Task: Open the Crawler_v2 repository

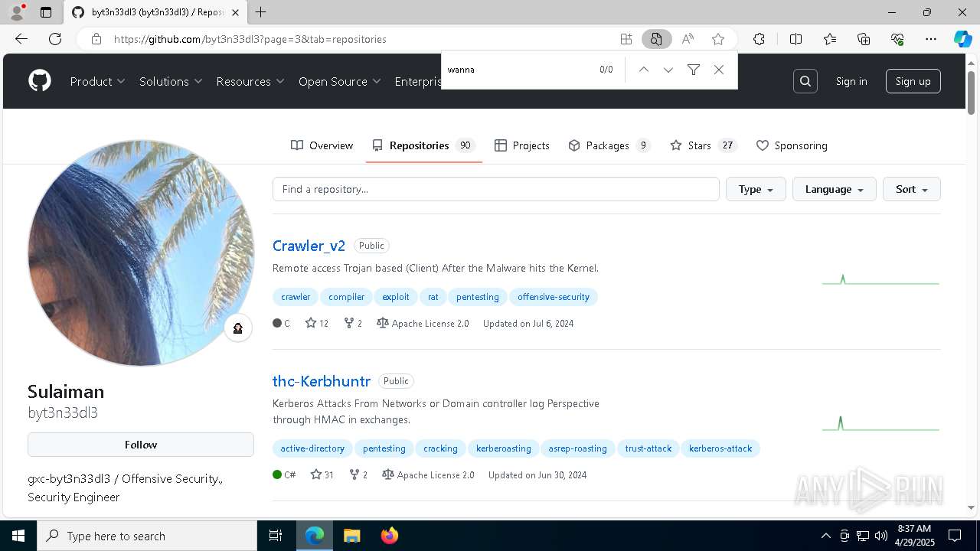Action: (309, 246)
